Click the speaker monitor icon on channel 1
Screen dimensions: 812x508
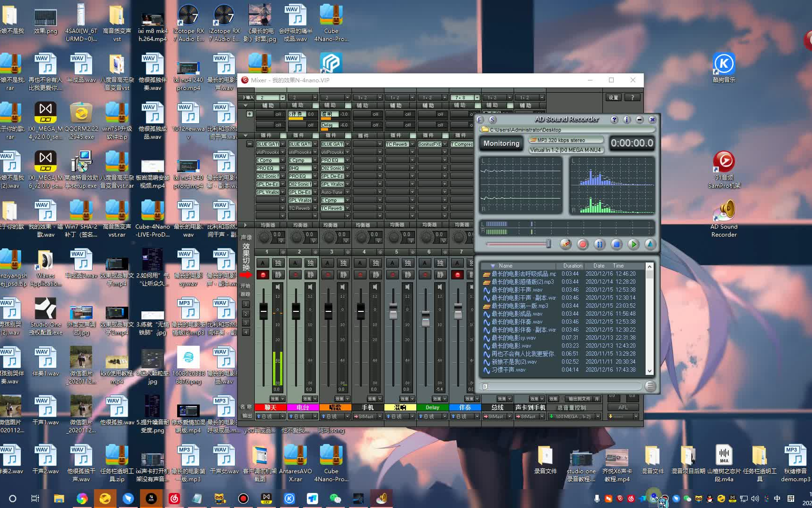tap(278, 286)
